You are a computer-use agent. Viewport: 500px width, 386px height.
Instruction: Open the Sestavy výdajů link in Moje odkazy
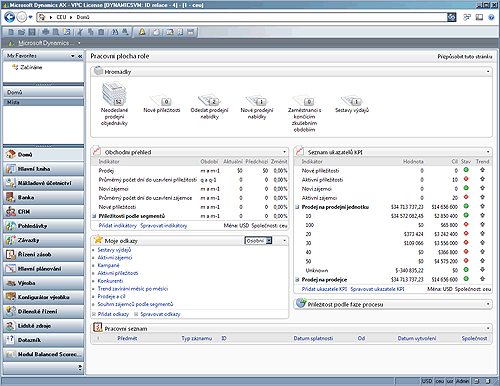pos(114,250)
